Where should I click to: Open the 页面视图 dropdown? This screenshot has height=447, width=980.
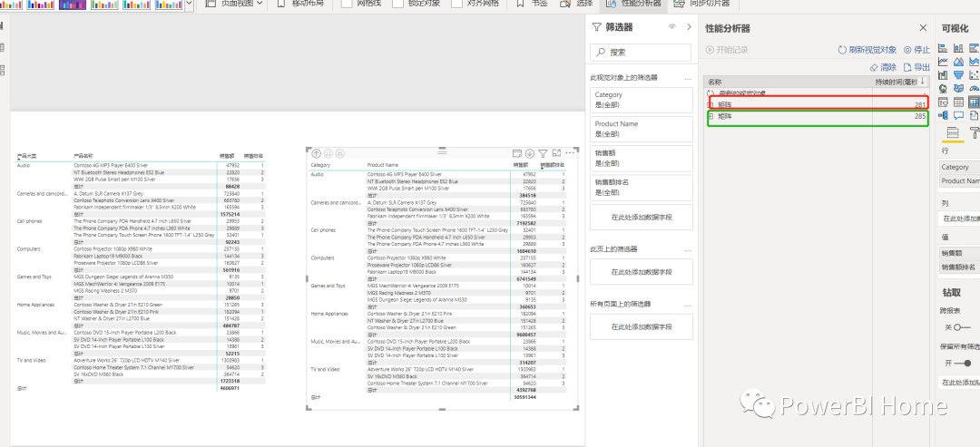coord(235,3)
